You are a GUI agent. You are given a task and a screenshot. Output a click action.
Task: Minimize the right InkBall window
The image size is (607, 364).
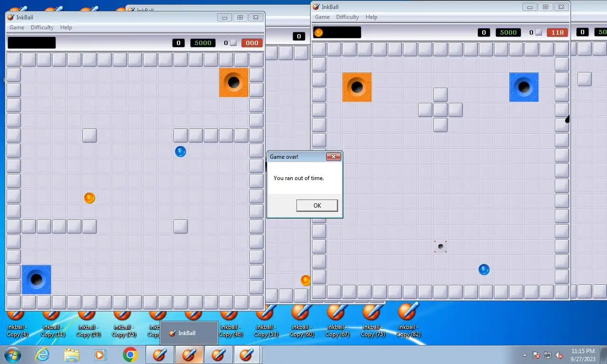click(x=530, y=7)
